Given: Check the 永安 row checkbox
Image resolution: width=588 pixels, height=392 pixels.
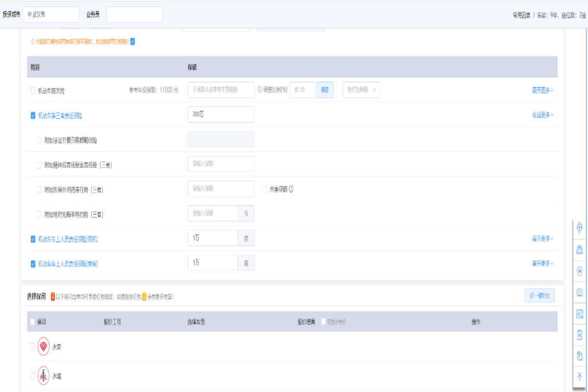Looking at the screenshot, I should (33, 346).
